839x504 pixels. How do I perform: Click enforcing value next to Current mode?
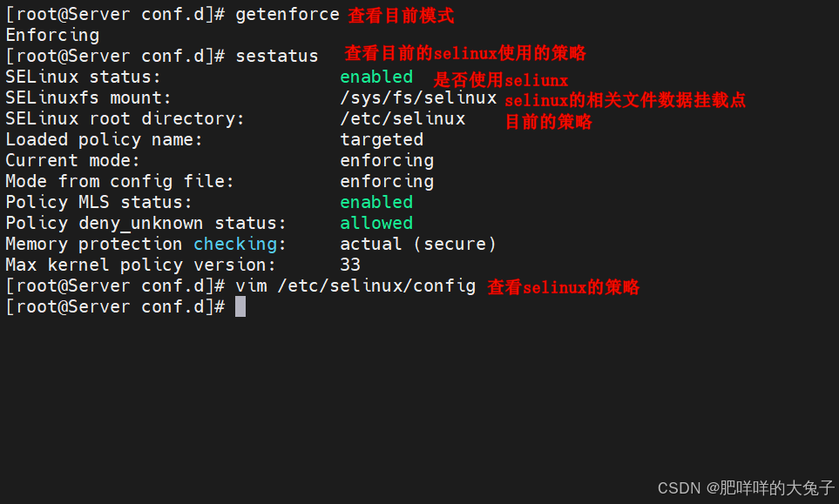pyautogui.click(x=387, y=160)
